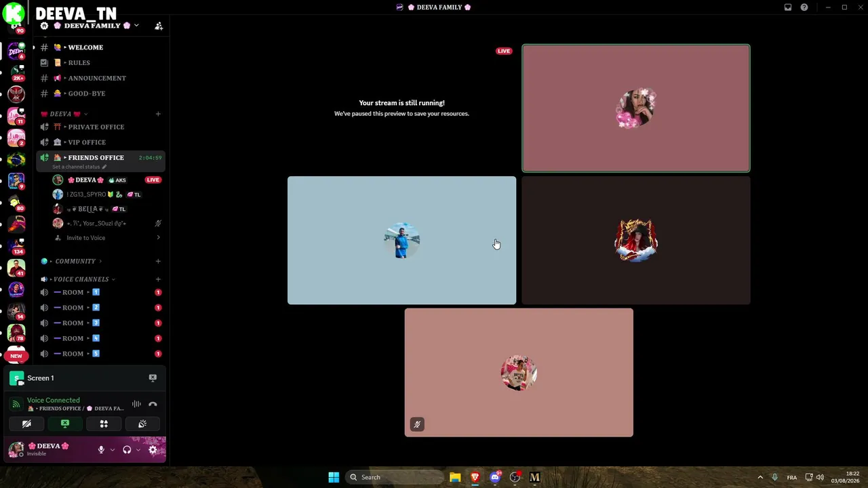This screenshot has height=488, width=868.
Task: Click the Windows Start button
Action: pos(334,477)
